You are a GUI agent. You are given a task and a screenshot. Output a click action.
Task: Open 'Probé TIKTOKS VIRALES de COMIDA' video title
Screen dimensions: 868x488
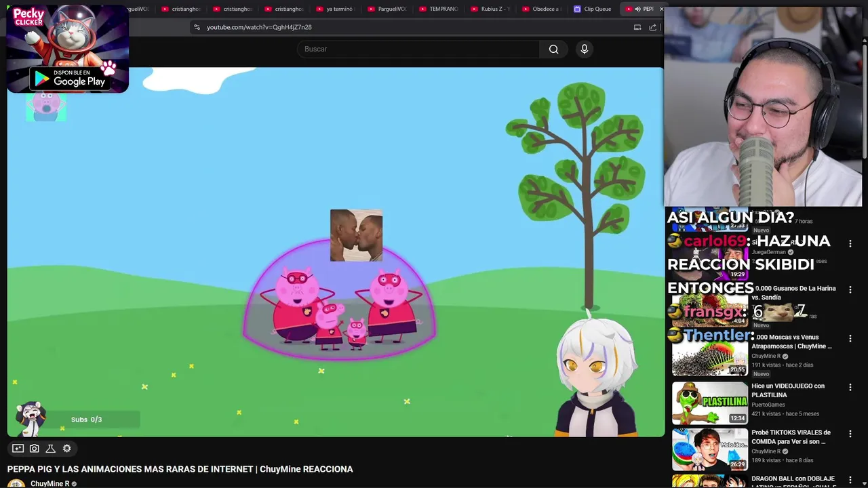(791, 437)
